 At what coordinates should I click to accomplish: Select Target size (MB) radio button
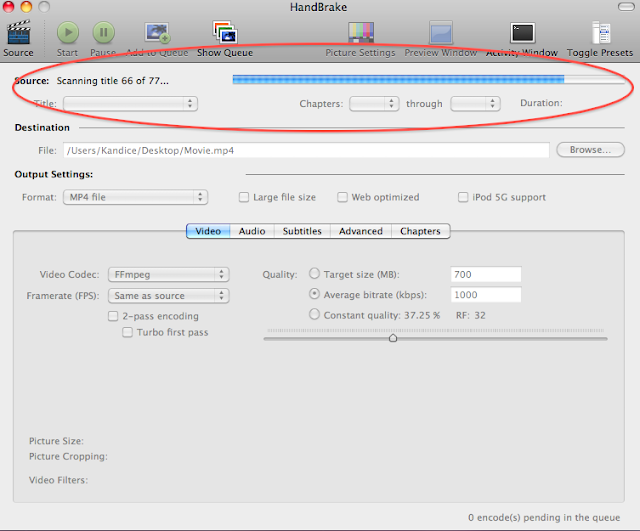pyautogui.click(x=314, y=273)
